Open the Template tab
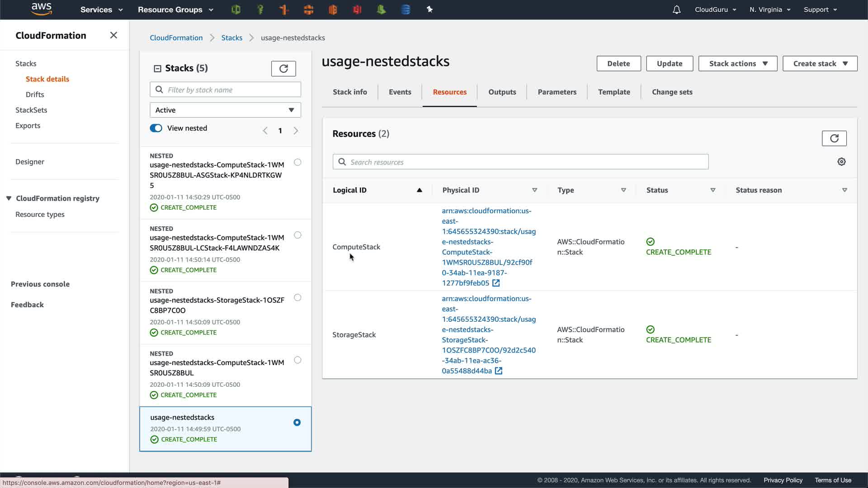The height and width of the screenshot is (488, 868). point(613,92)
